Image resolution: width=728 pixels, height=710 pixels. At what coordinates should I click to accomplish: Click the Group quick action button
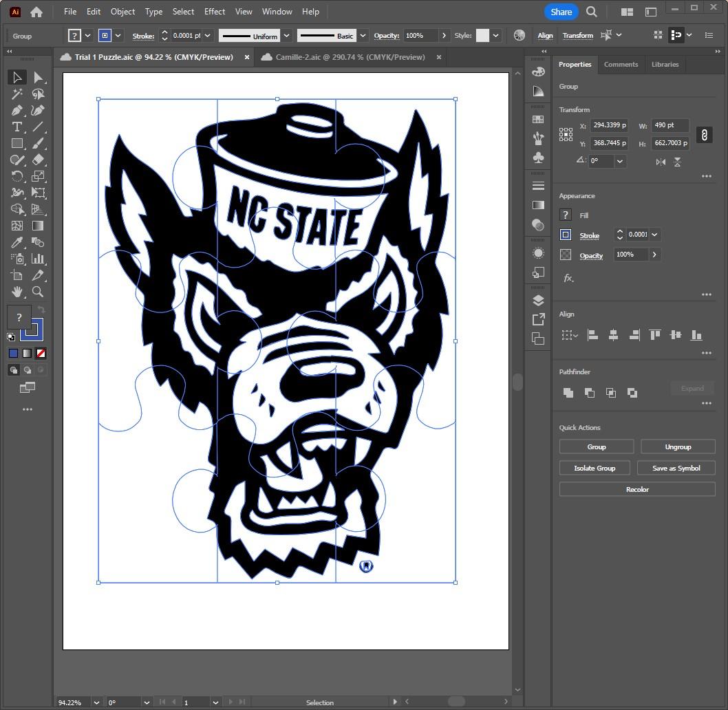point(597,447)
